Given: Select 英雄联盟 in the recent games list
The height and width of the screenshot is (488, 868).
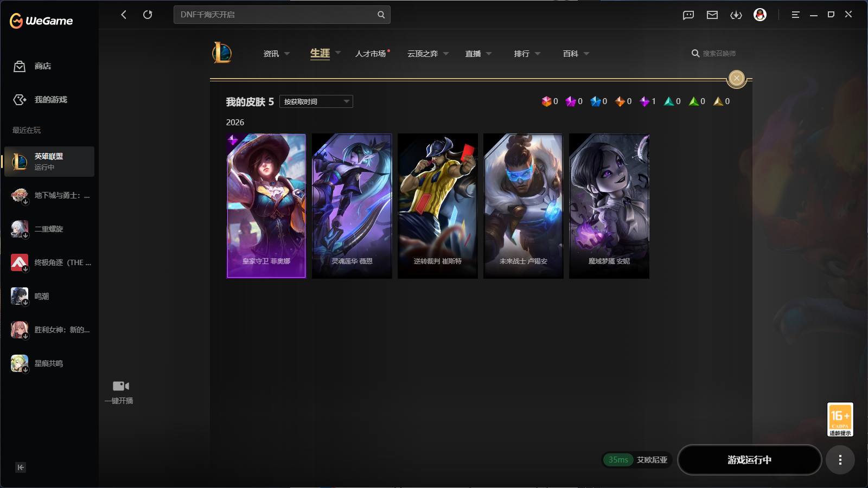Looking at the screenshot, I should pos(49,162).
